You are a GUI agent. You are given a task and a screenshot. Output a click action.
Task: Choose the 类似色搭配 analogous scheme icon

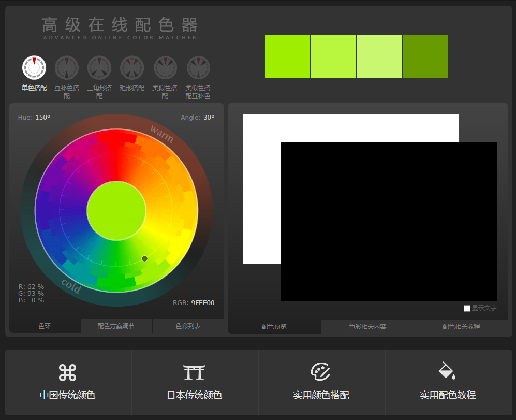165,67
